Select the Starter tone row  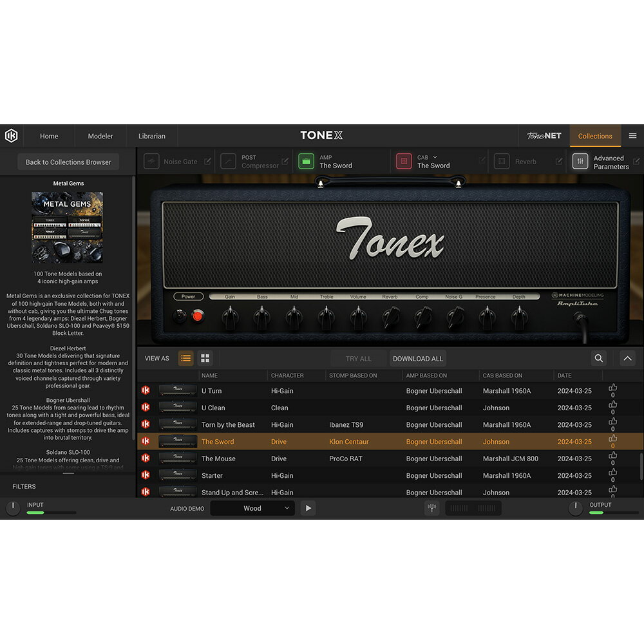[x=390, y=475]
